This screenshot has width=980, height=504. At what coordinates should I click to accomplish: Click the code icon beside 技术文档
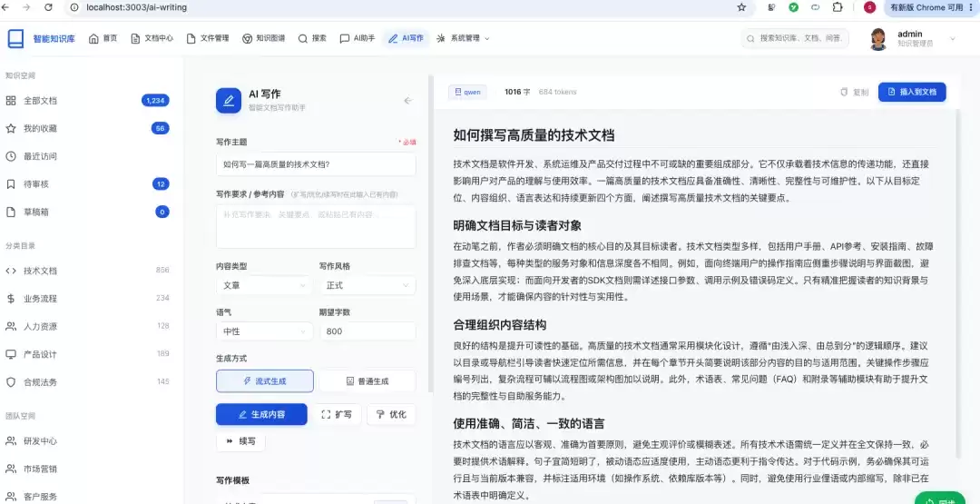click(x=11, y=271)
